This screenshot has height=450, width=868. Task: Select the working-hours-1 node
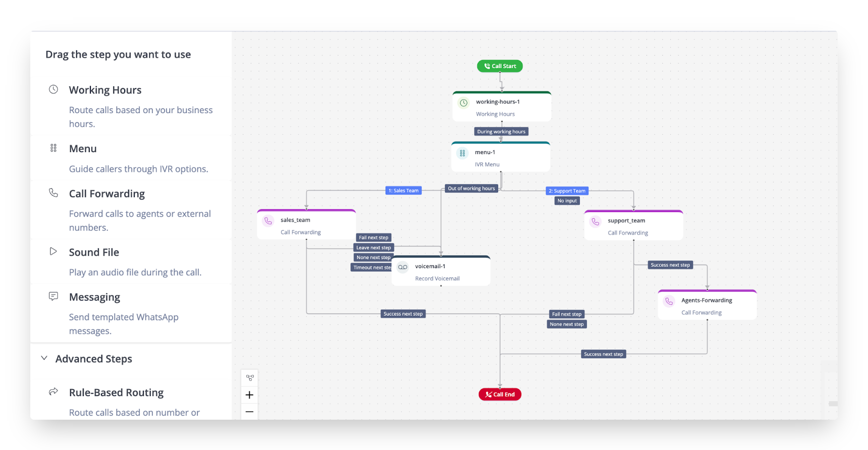pyautogui.click(x=502, y=107)
